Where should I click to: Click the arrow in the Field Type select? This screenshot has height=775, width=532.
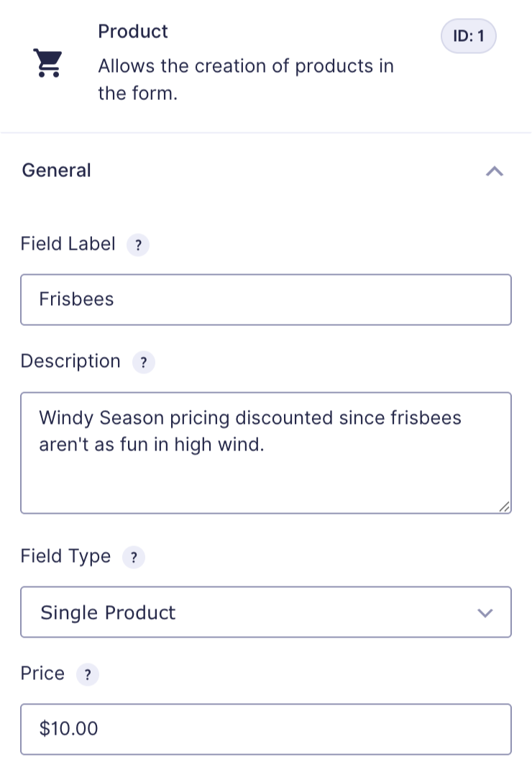[x=485, y=613]
